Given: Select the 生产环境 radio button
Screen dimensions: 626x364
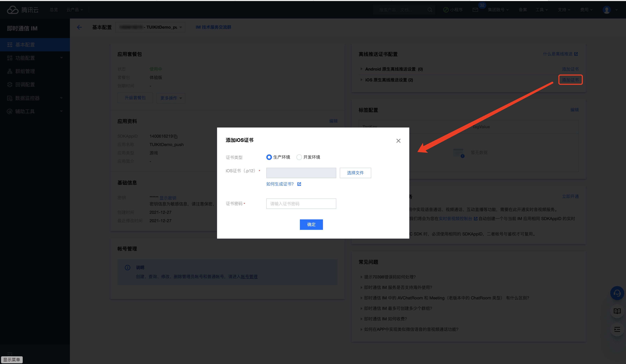Looking at the screenshot, I should [269, 157].
